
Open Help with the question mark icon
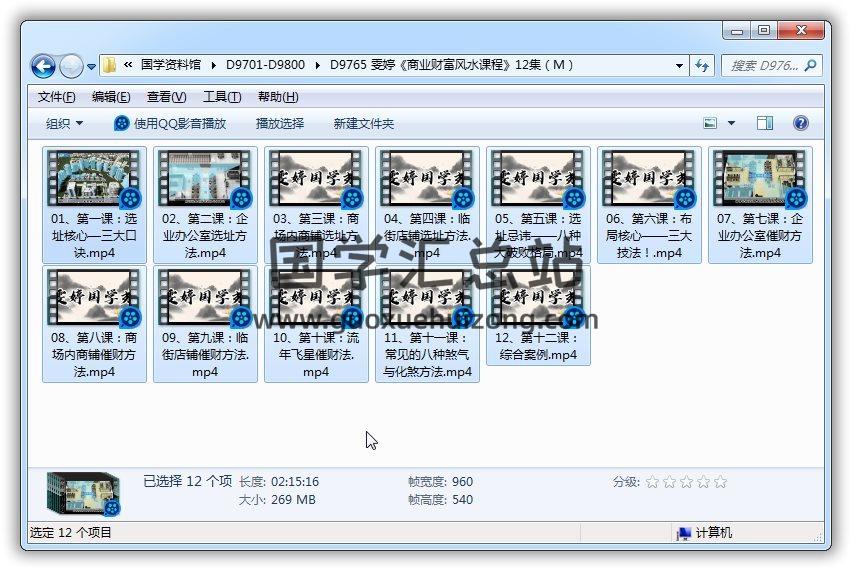click(800, 123)
